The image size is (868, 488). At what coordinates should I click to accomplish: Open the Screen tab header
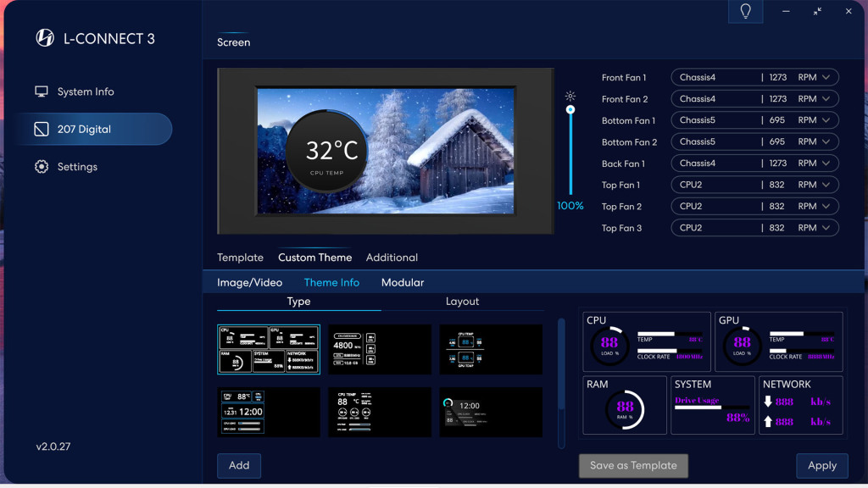233,42
